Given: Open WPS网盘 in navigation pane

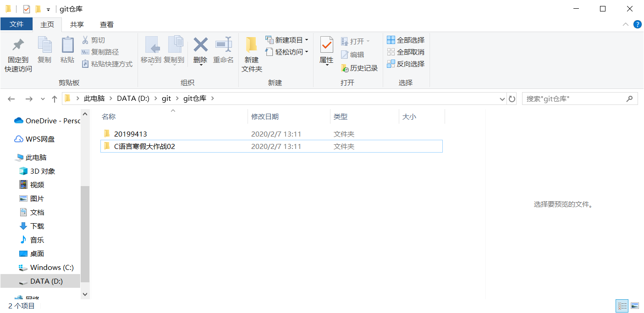Looking at the screenshot, I should click(34, 139).
